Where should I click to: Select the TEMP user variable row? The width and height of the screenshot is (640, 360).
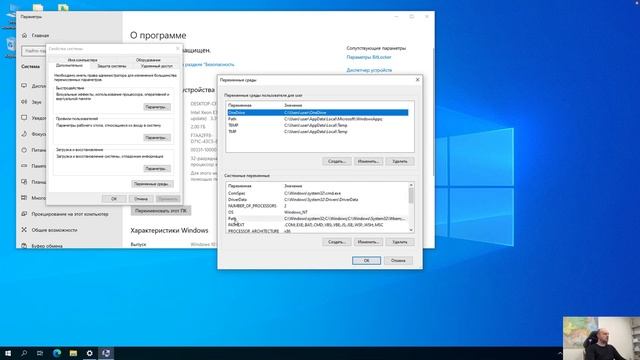tap(318, 125)
